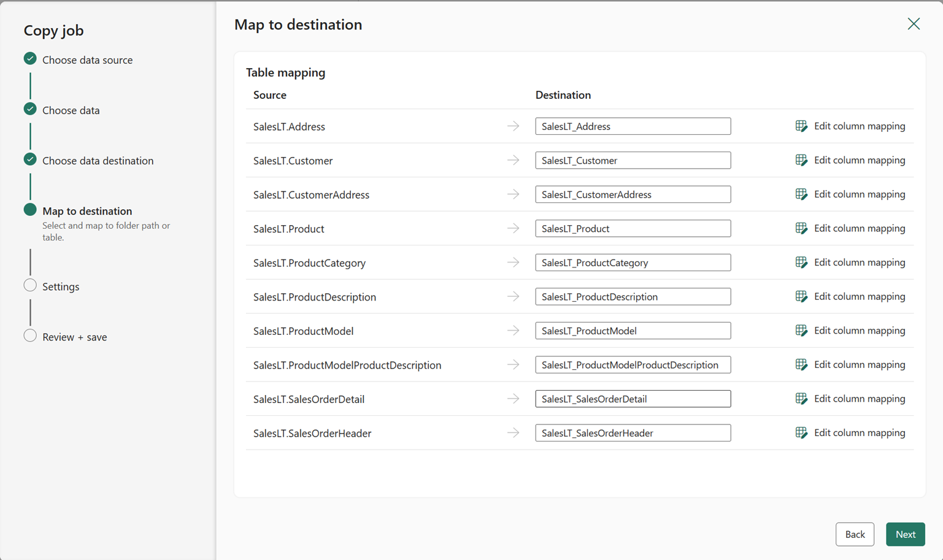Click the Back button
This screenshot has height=560, width=943.
[855, 534]
